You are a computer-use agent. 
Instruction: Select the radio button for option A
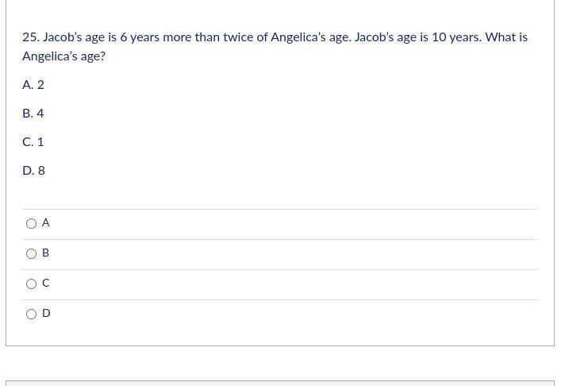pos(32,224)
